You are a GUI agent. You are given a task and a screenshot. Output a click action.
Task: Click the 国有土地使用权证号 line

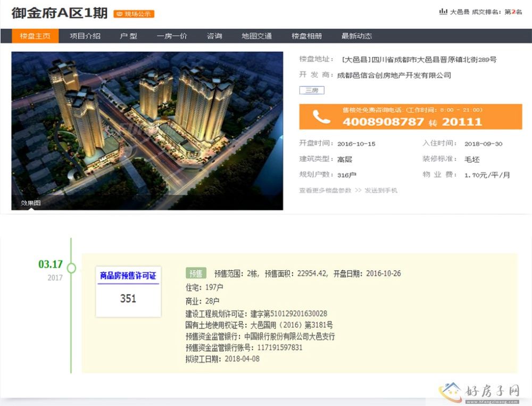pyautogui.click(x=259, y=325)
